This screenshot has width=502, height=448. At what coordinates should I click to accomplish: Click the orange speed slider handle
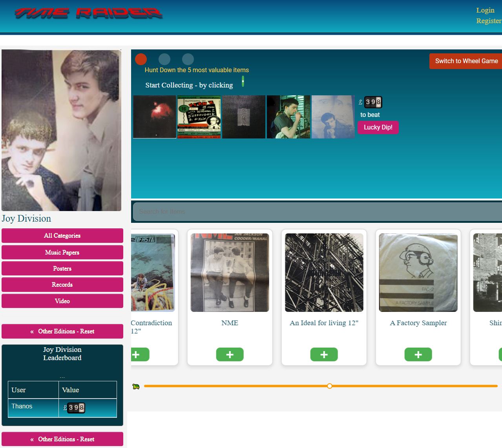point(330,386)
